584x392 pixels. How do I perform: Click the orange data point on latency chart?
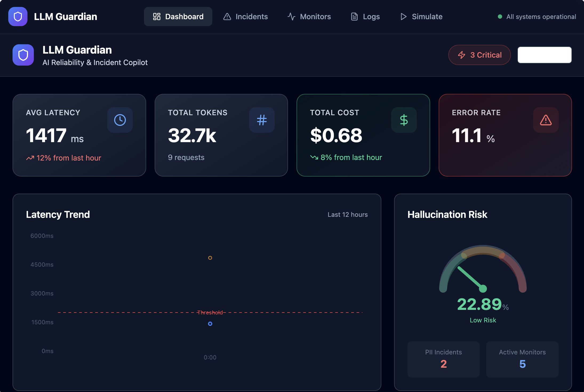pyautogui.click(x=210, y=258)
